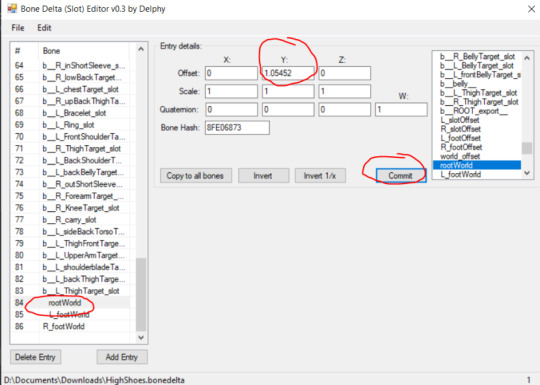
Task: Click the Quaternion W input field
Action: [x=401, y=110]
